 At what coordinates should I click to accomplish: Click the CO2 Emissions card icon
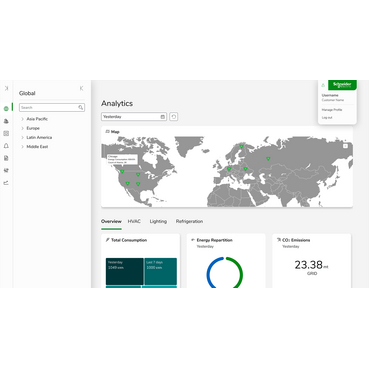tap(279, 240)
